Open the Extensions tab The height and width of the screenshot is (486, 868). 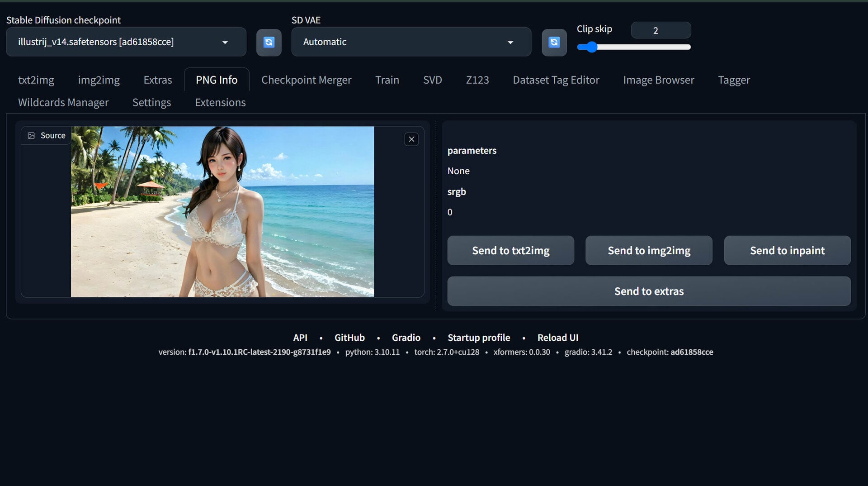click(x=220, y=103)
